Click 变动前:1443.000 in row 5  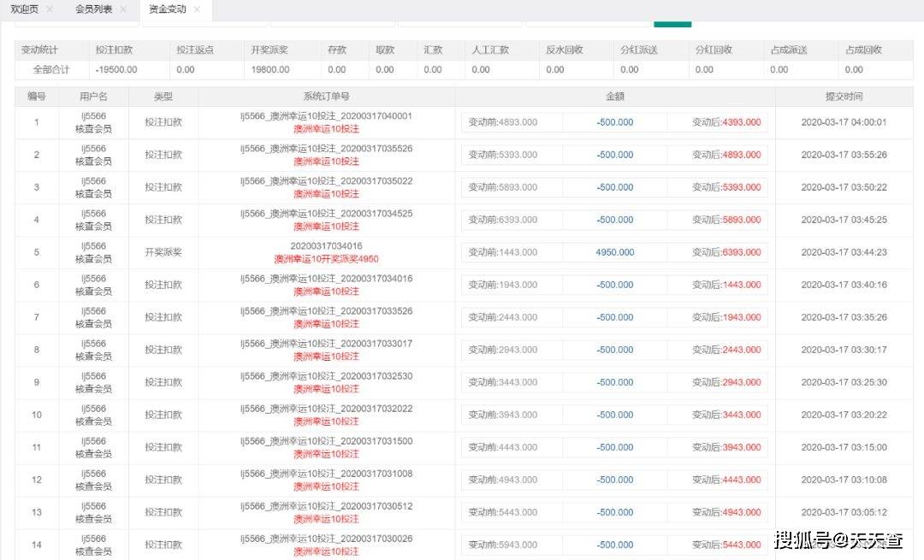tap(503, 252)
